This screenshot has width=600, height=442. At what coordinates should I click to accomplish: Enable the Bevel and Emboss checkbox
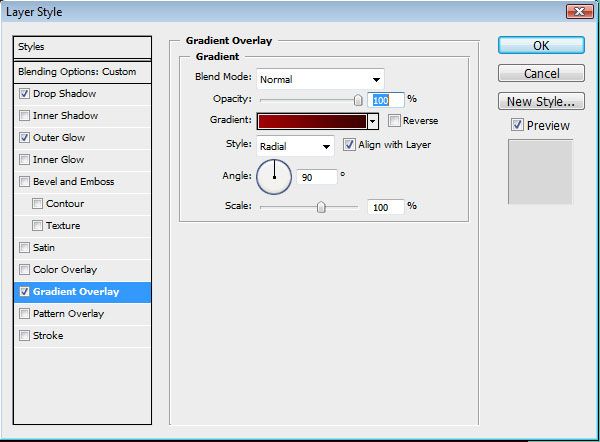[x=24, y=181]
